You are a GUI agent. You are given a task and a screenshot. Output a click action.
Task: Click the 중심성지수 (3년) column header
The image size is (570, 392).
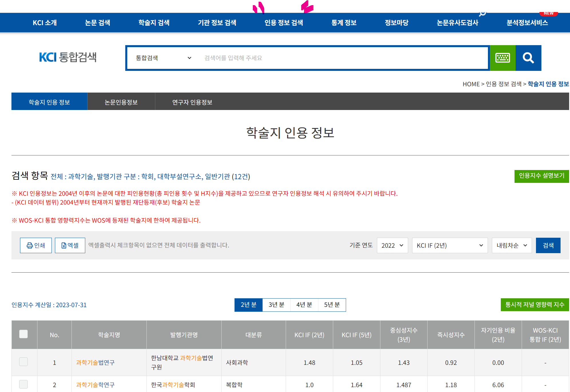point(404,335)
